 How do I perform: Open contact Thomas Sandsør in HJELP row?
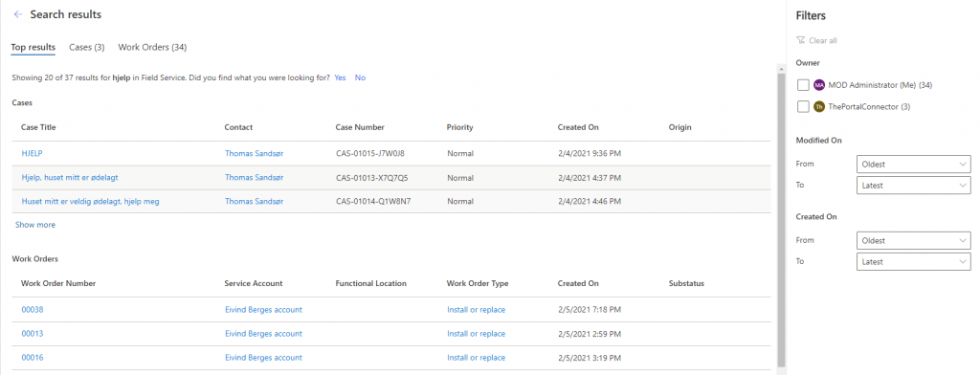pos(254,153)
